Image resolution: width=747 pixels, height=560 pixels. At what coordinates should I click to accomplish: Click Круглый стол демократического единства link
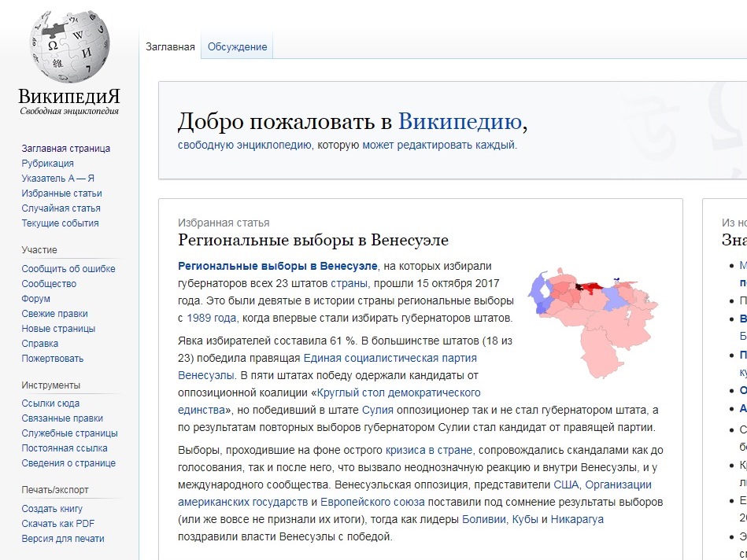329,401
